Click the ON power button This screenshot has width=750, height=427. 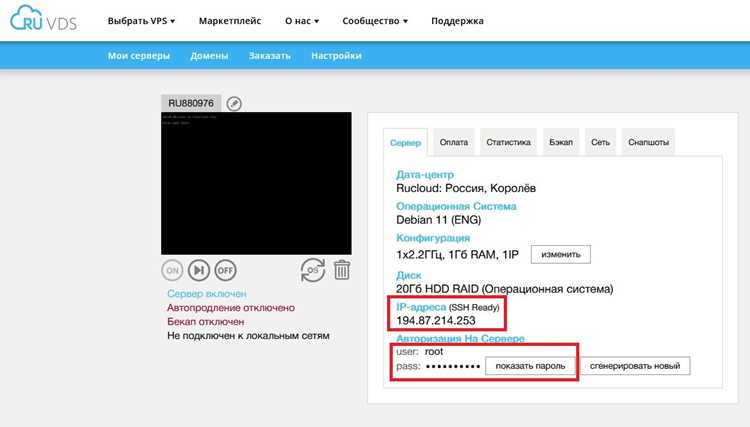click(172, 271)
